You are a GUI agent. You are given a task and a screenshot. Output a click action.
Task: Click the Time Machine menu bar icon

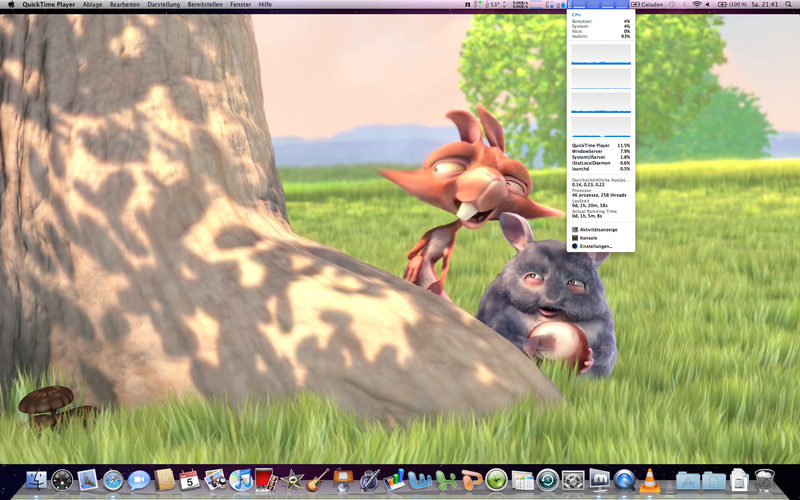coord(672,5)
